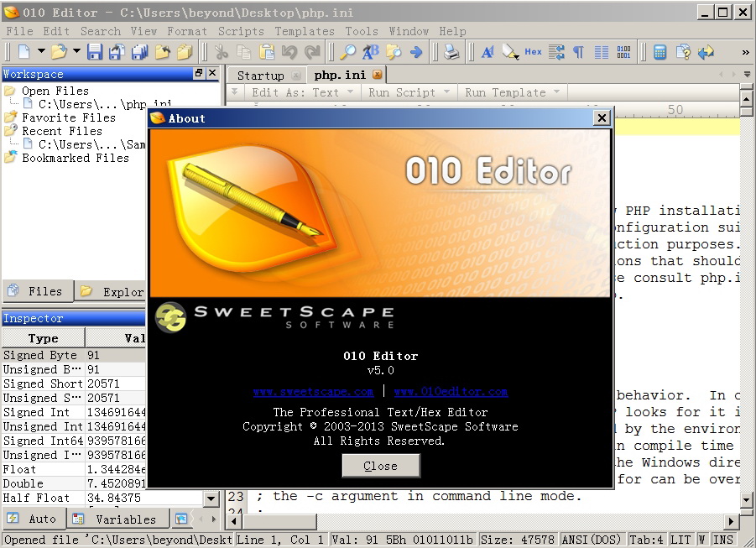The height and width of the screenshot is (548, 756).
Task: Click the Cut scissors icon
Action: pos(222,52)
